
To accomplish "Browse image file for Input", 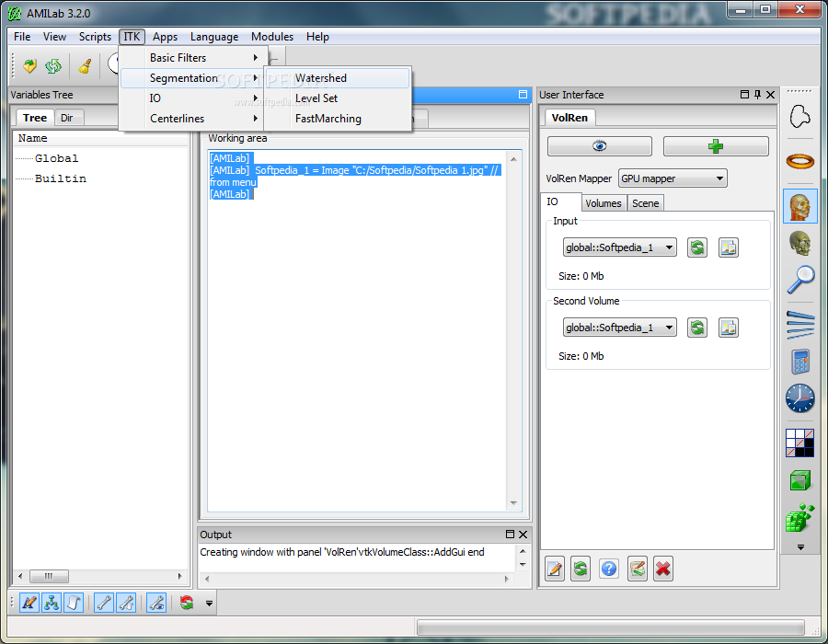I will point(729,247).
